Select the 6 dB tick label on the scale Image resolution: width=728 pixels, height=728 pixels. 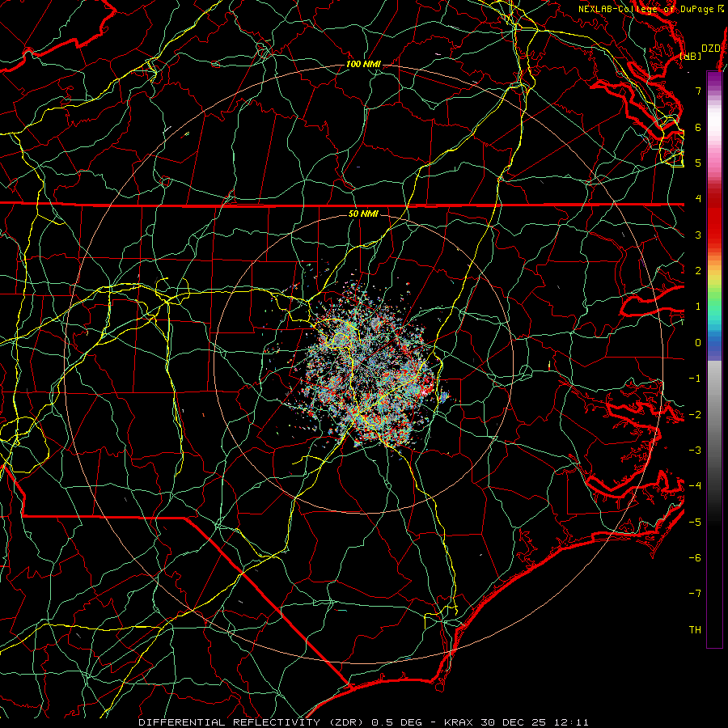pyautogui.click(x=698, y=127)
